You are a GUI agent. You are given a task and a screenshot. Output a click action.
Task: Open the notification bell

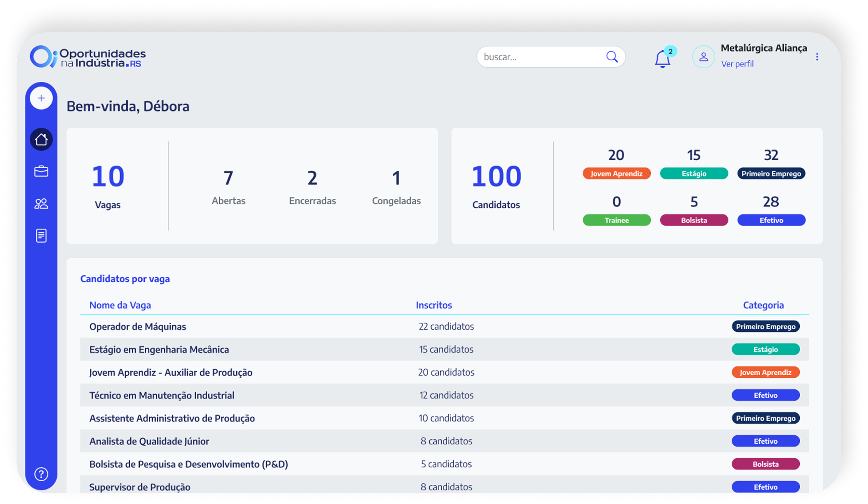662,59
